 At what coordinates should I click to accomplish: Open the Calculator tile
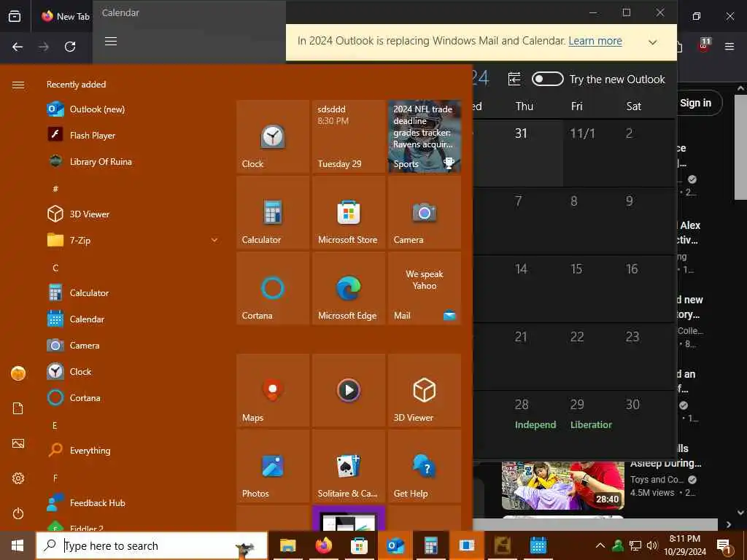[273, 212]
